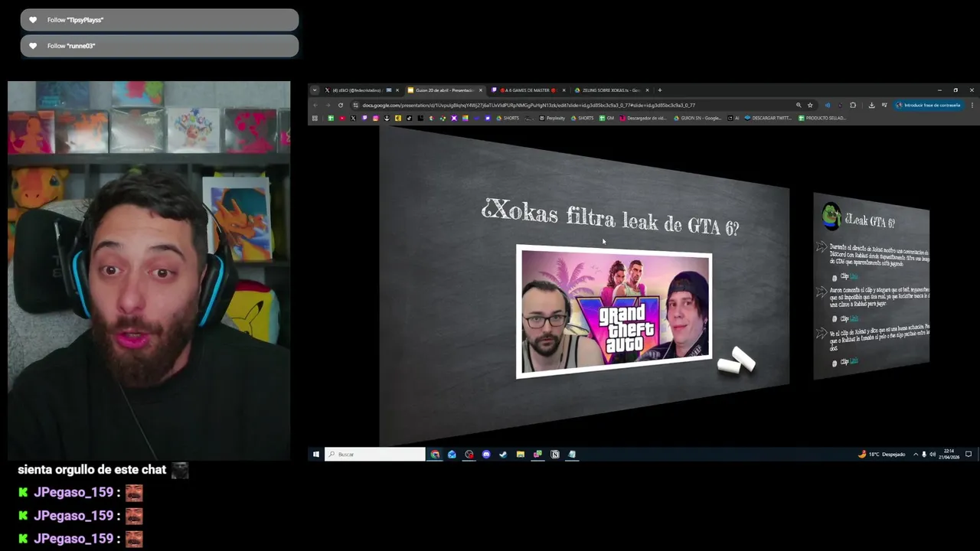The width and height of the screenshot is (980, 551).
Task: Open the clock showing 22:14
Action: point(949,455)
